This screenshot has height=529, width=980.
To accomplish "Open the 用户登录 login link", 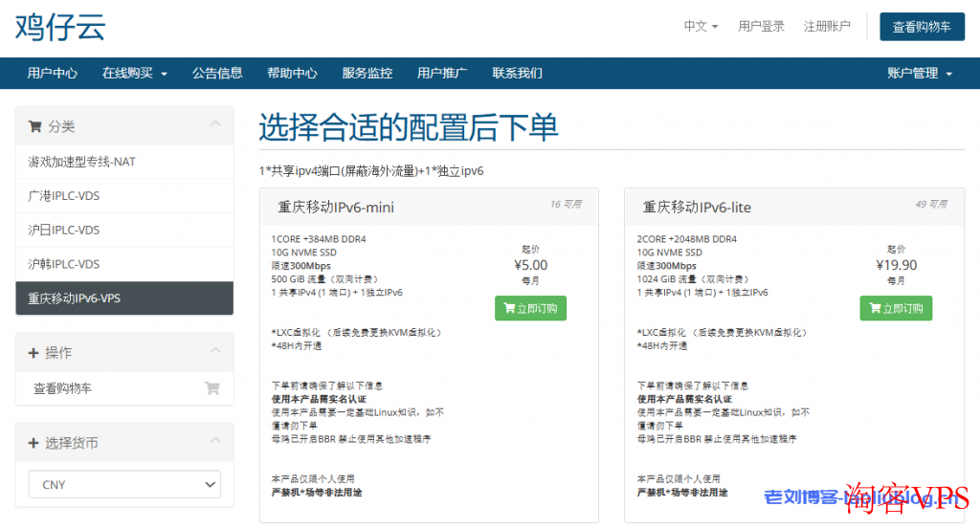I will click(761, 26).
